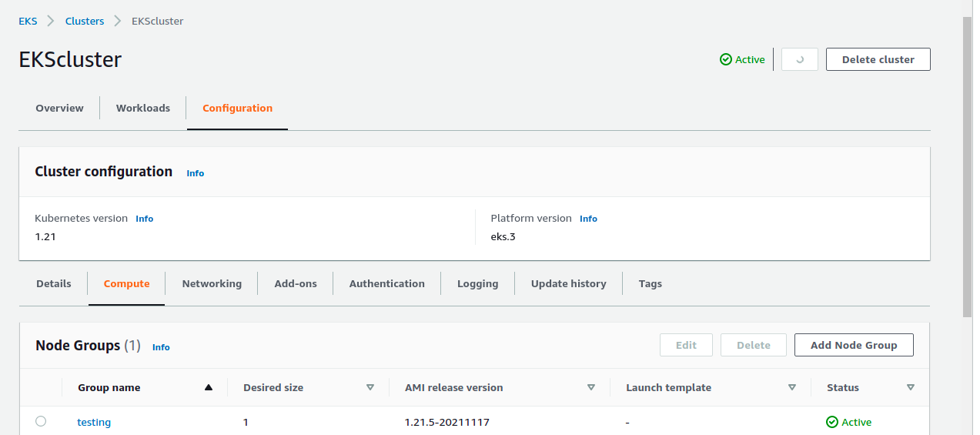Open Info link beside Node Groups
Viewport: 980px width, 435px height.
161,347
